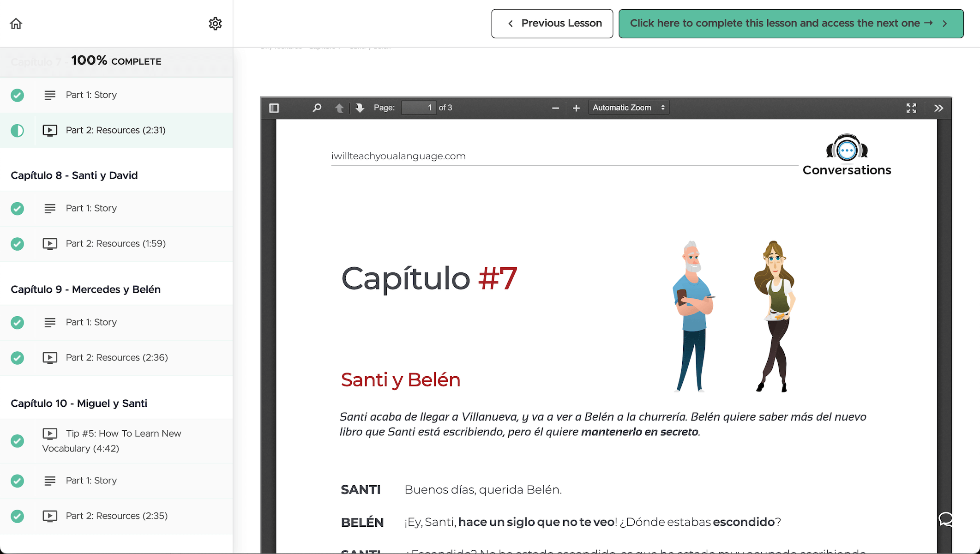
Task: Complete this lesson and access the next one
Action: (790, 23)
